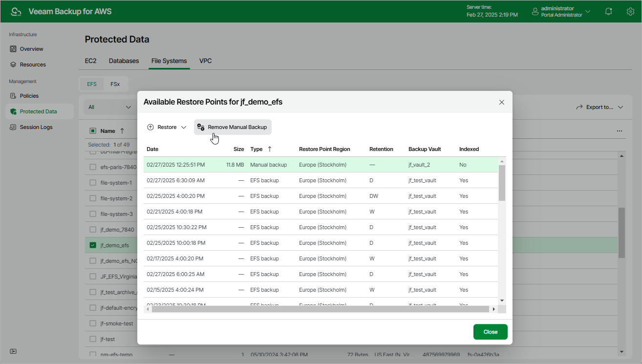The height and width of the screenshot is (364, 642).
Task: Expand the administrator account menu
Action: coord(560,11)
